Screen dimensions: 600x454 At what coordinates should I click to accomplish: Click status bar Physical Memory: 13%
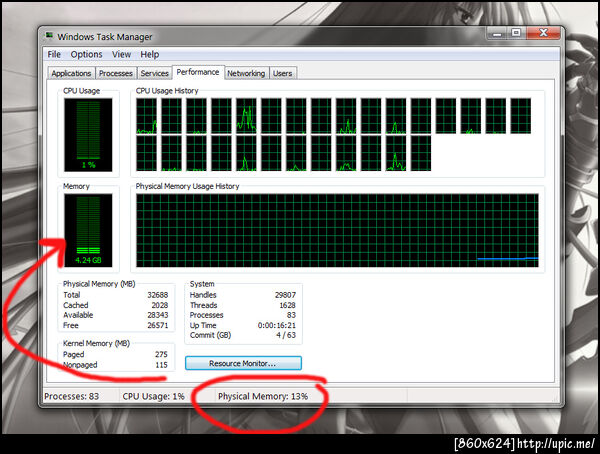tap(263, 396)
